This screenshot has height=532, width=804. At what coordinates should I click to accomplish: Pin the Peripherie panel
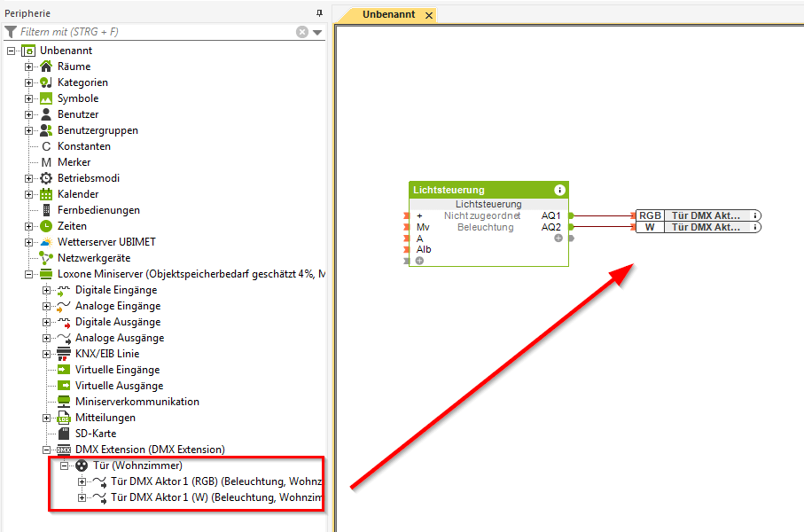(x=319, y=13)
